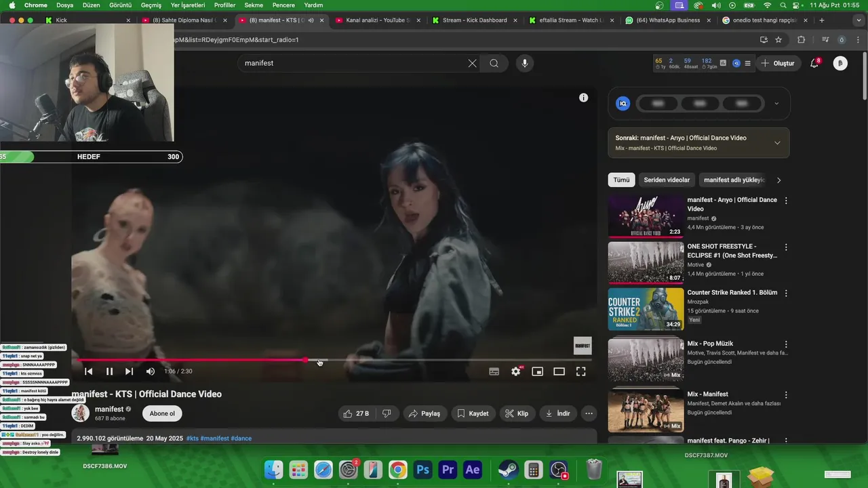Switch to the WhatsApp Business tab
Viewport: 868px width, 488px height.
pos(669,20)
